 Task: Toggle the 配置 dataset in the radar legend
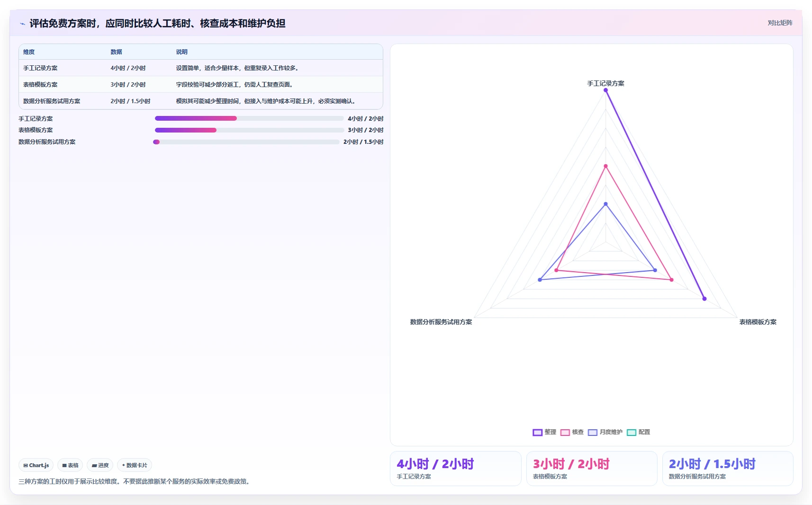639,432
